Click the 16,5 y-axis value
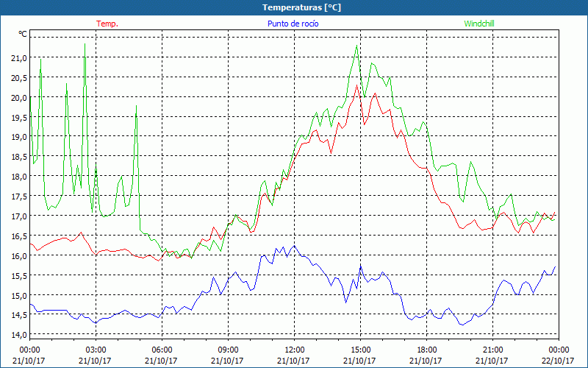The width and height of the screenshot is (588, 368). click(x=20, y=236)
